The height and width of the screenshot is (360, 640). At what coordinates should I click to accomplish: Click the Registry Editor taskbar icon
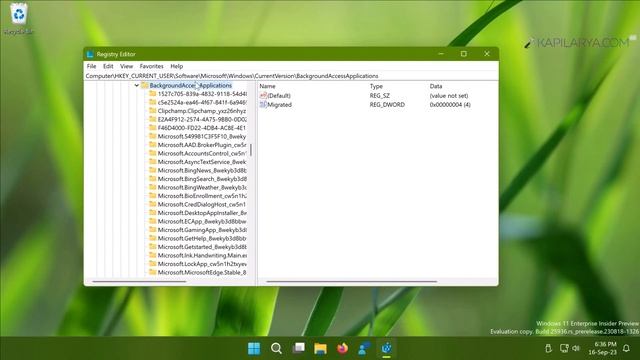[386, 348]
